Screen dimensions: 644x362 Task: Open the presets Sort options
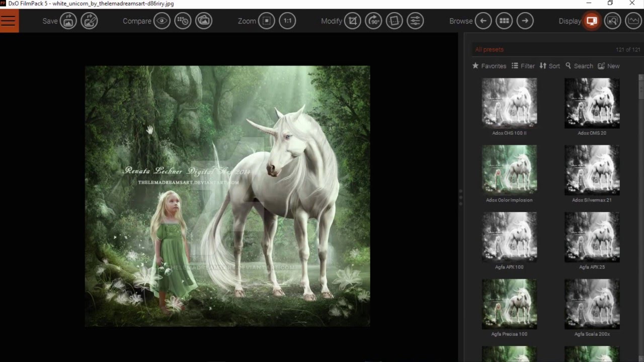[549, 66]
